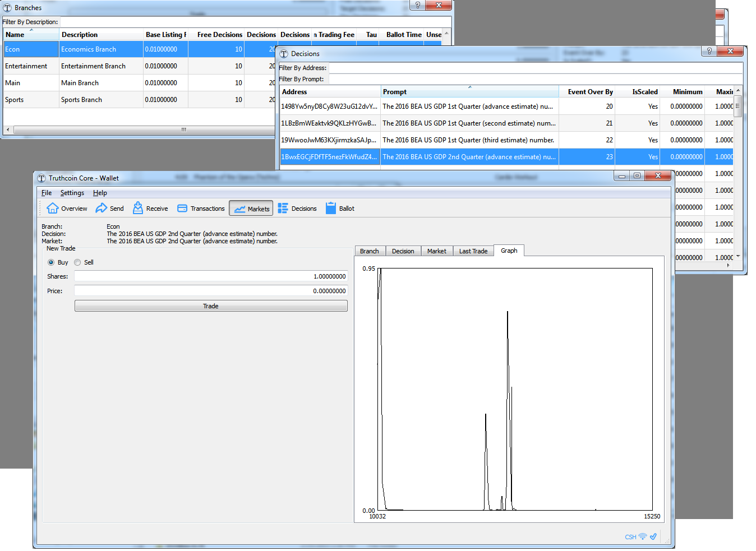Open the Decisions page from wallet toolbar
The height and width of the screenshot is (551, 756).
pos(297,209)
